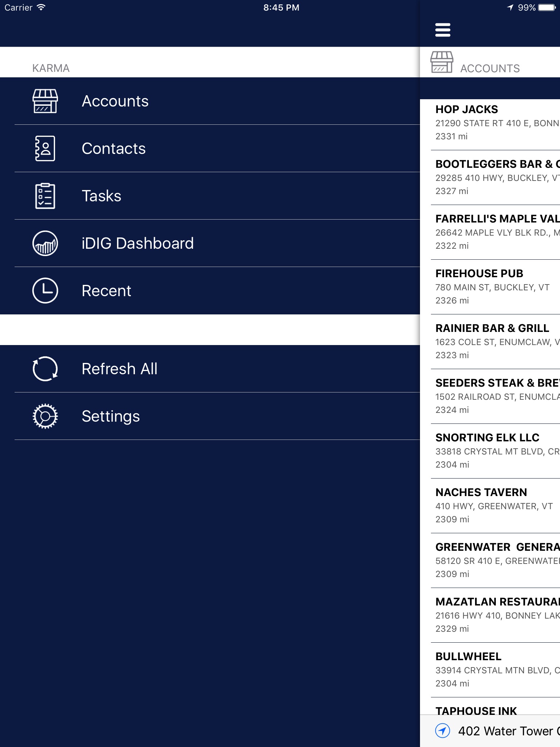
Task: Select the SNORTING ELK LLC account
Action: 490,451
